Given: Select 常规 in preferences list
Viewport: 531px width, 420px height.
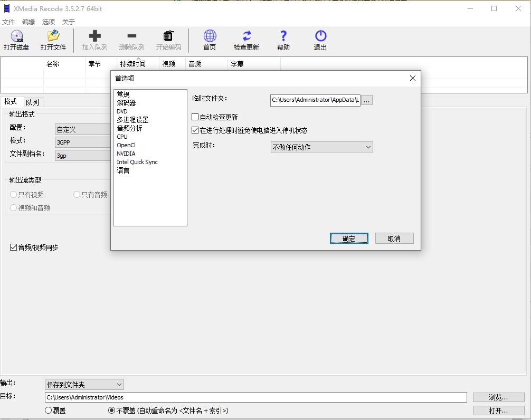Looking at the screenshot, I should 124,94.
